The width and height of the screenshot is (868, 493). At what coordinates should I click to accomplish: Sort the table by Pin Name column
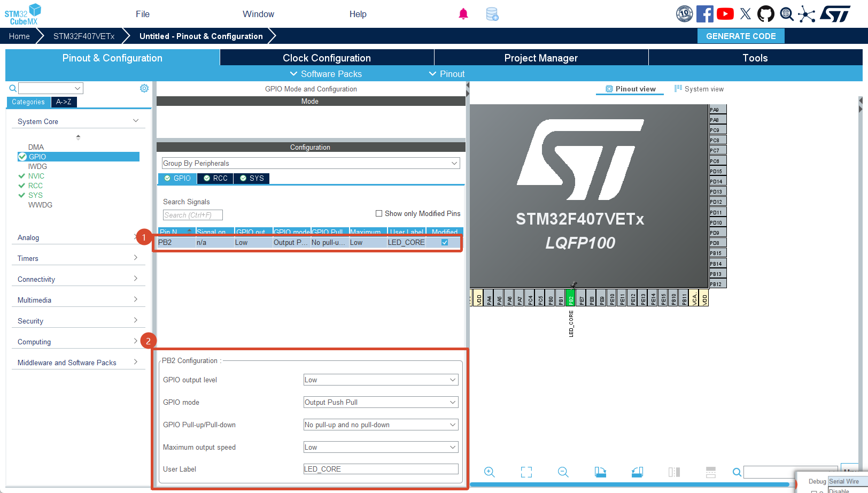click(177, 232)
